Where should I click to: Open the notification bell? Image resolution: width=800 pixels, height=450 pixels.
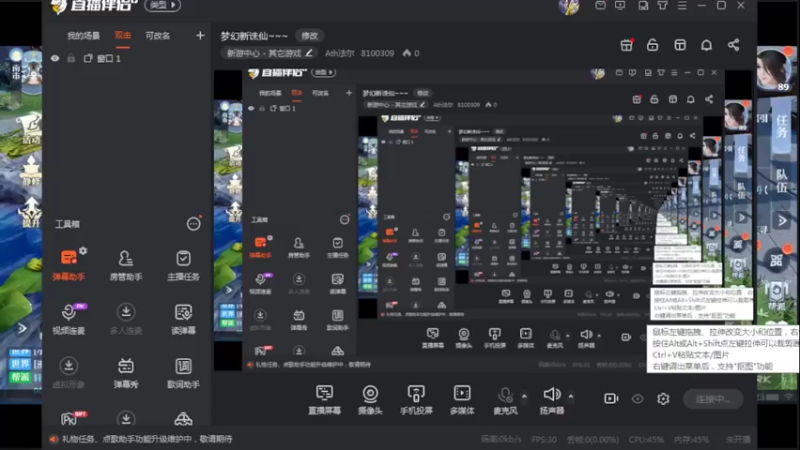pyautogui.click(x=706, y=45)
